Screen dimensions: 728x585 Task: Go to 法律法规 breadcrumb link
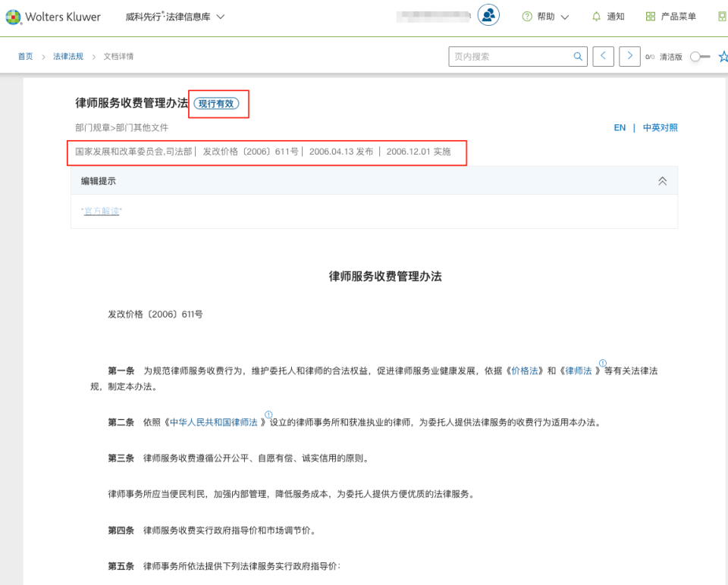[x=67, y=56]
